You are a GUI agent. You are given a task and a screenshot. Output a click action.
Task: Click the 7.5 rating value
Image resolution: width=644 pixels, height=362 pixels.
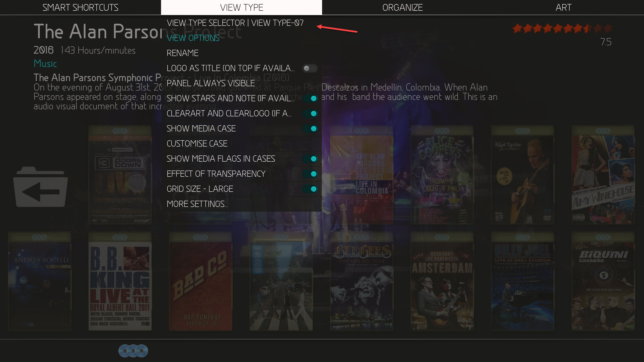pyautogui.click(x=606, y=42)
